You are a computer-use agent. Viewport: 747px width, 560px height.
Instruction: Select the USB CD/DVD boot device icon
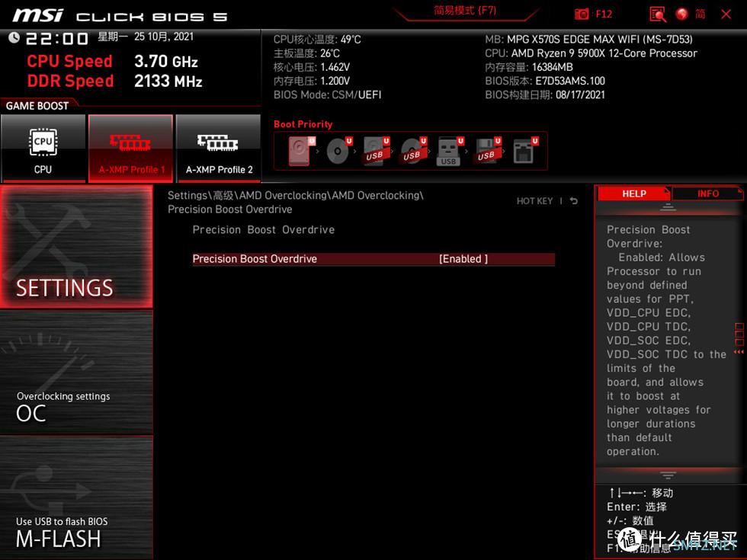tap(413, 151)
